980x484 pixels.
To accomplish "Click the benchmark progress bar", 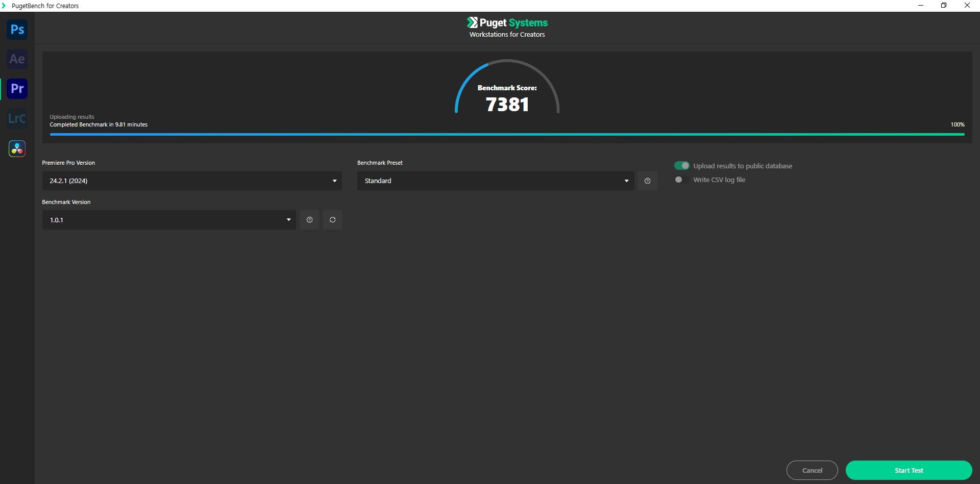I will tap(507, 134).
